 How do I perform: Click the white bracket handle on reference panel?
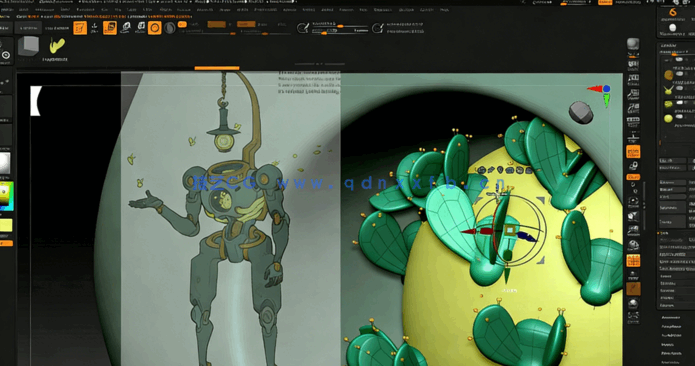tap(35, 101)
